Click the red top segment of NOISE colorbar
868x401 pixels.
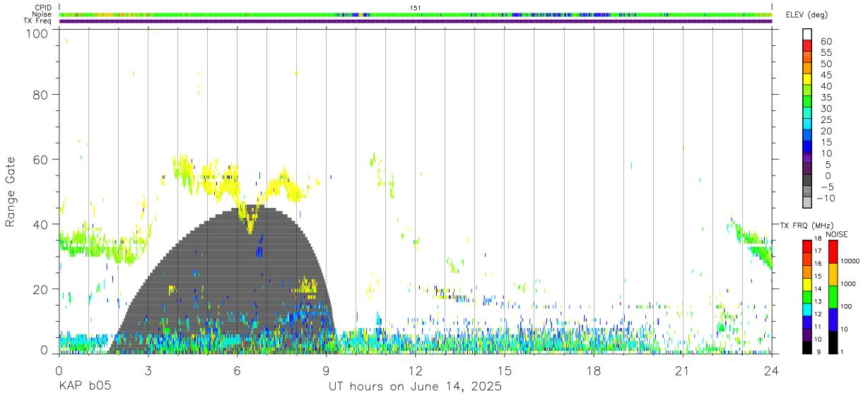click(x=832, y=252)
